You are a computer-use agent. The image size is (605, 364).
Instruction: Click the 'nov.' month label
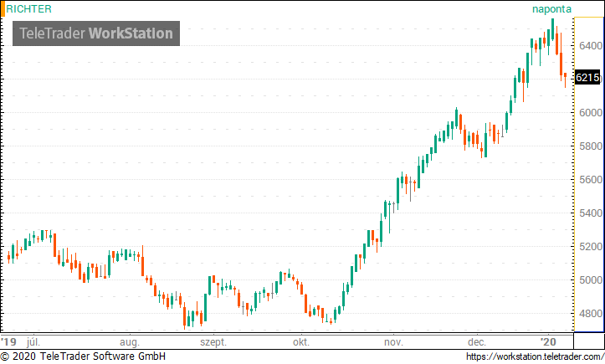(x=393, y=342)
